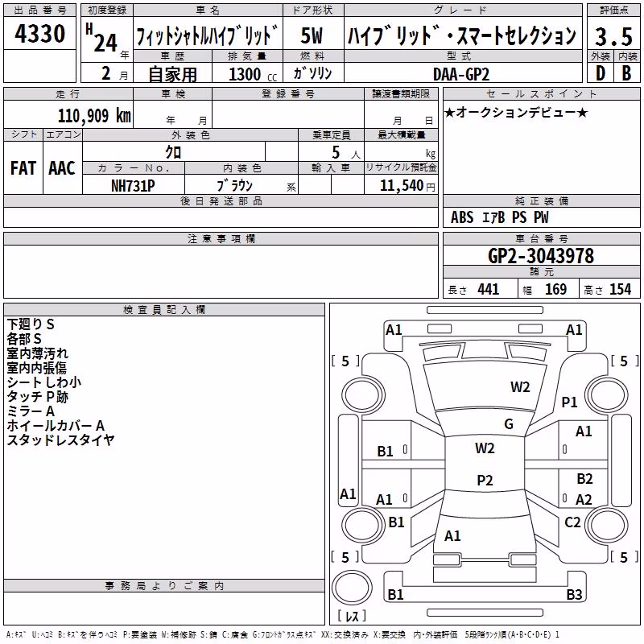
Task: Select the B3 bumper mark on the diagram
Action: [x=574, y=594]
